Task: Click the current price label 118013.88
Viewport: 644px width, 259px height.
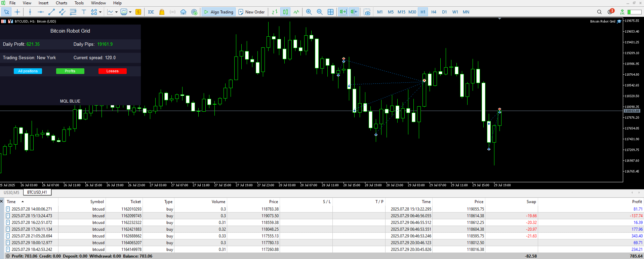Action: pos(632,111)
